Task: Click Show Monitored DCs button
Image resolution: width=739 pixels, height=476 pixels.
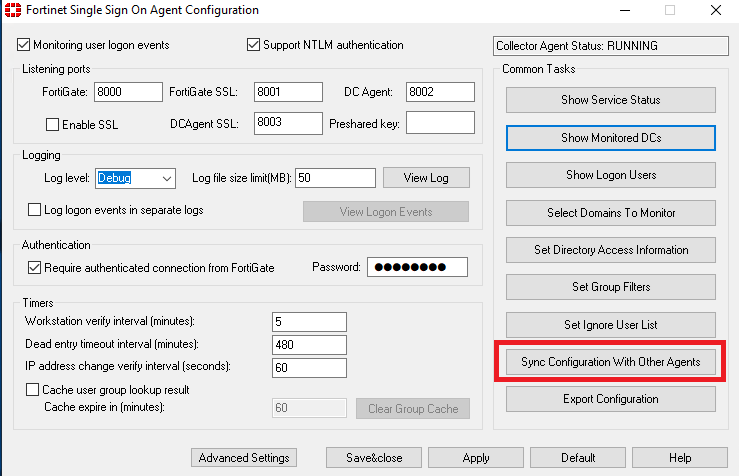Action: pyautogui.click(x=611, y=138)
